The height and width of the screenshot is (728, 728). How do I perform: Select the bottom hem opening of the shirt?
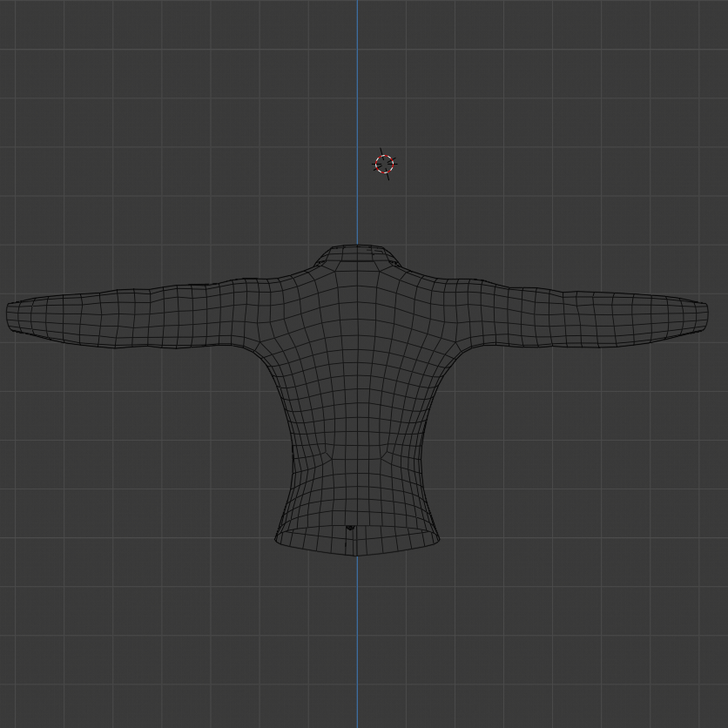tap(357, 541)
